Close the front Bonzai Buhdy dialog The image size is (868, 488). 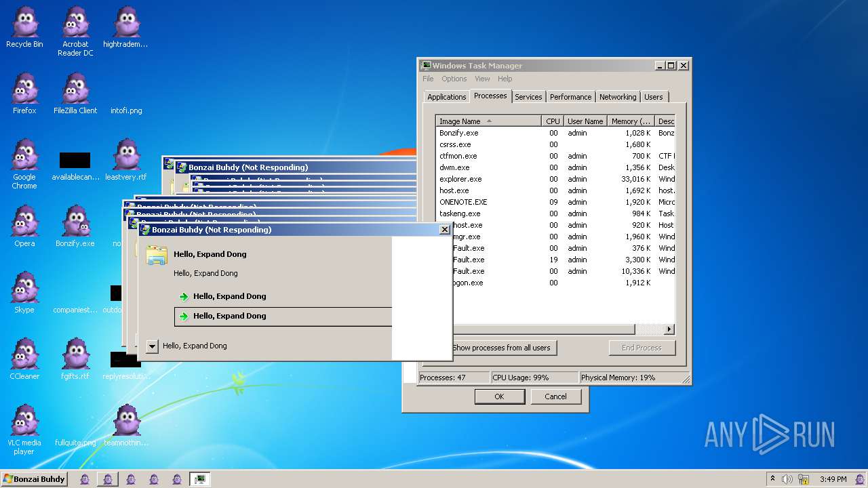(x=445, y=230)
